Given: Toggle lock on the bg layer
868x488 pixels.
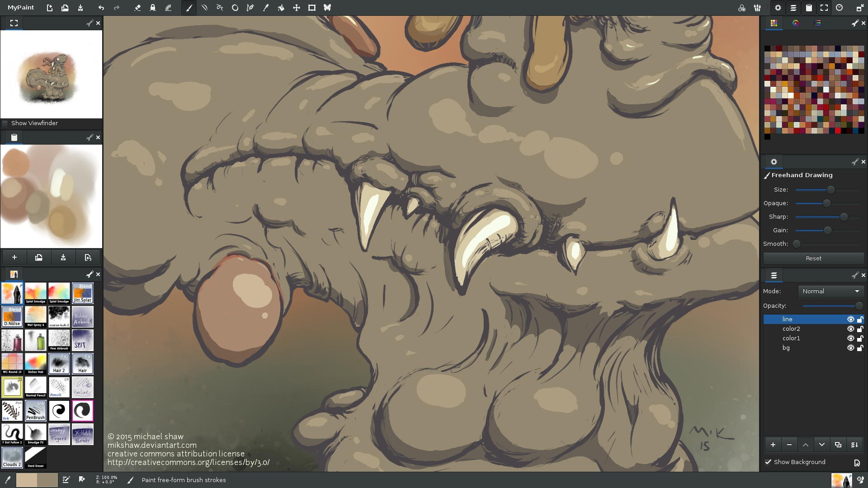Looking at the screenshot, I should click(x=860, y=348).
